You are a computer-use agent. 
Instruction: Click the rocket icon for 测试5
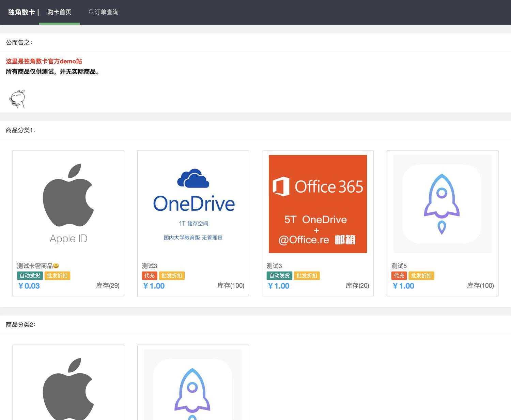tap(442, 204)
